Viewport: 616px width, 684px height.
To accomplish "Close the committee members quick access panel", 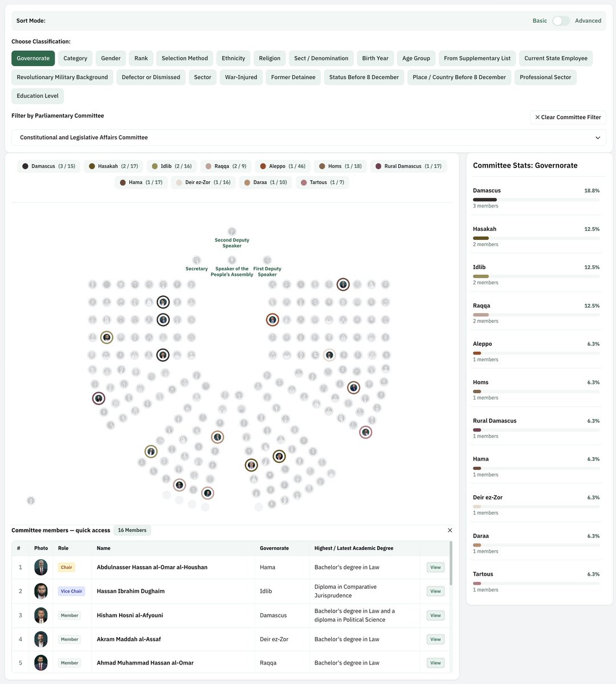I will [x=450, y=530].
